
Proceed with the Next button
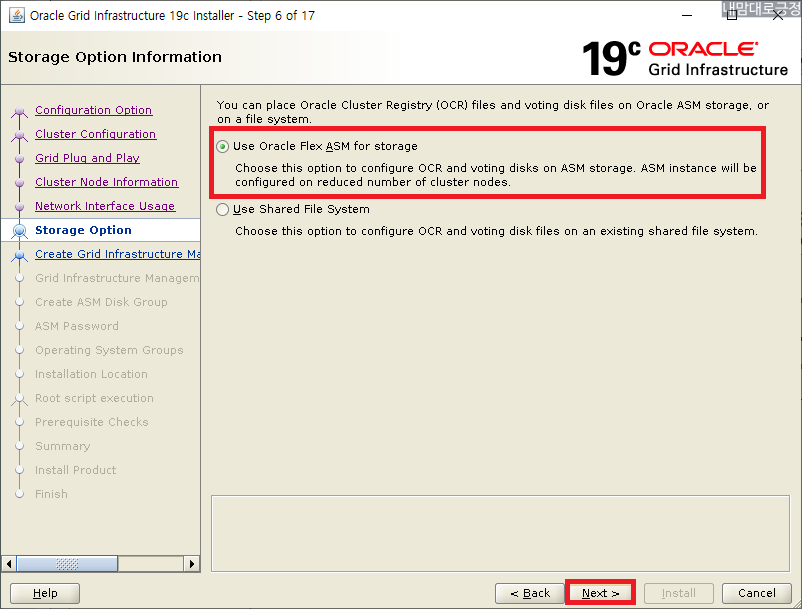(600, 593)
